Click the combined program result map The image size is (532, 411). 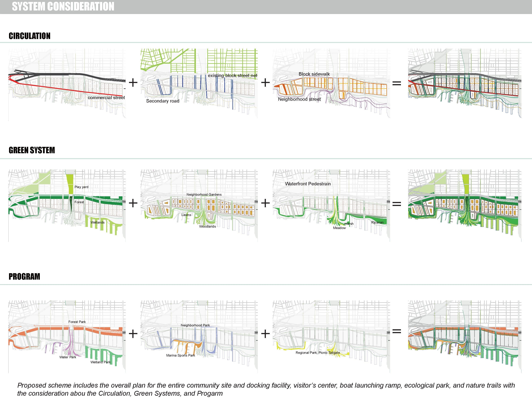point(465,337)
